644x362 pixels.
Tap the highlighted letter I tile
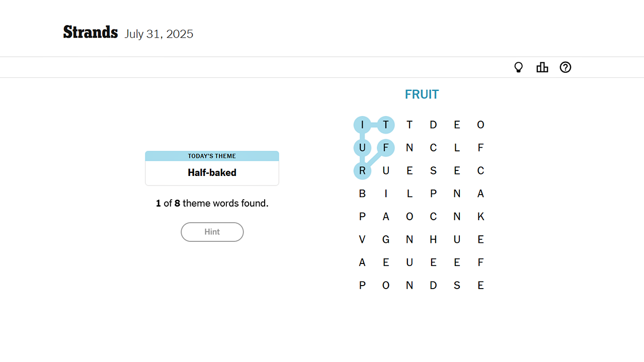pyautogui.click(x=362, y=125)
